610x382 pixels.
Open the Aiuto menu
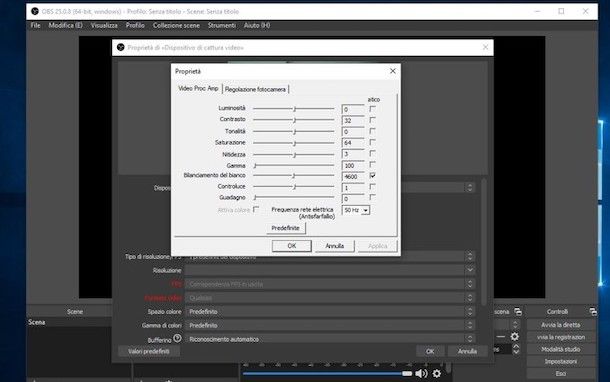257,25
